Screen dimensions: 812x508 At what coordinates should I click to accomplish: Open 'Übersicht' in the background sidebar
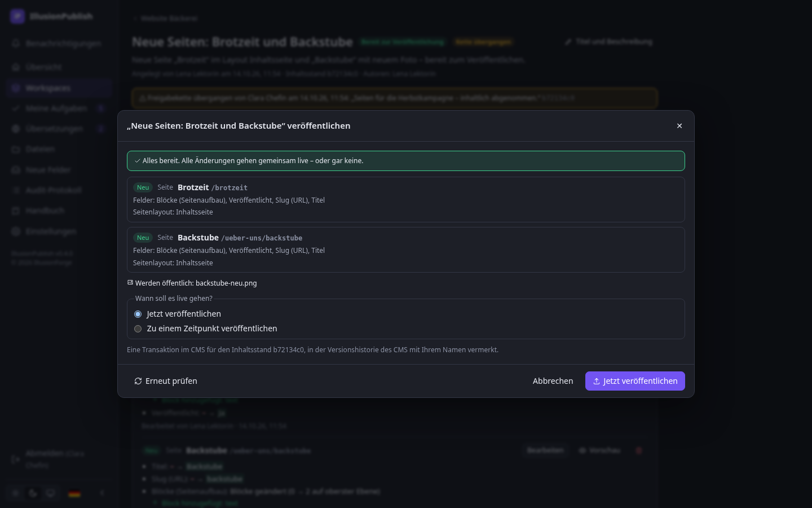pyautogui.click(x=59, y=67)
